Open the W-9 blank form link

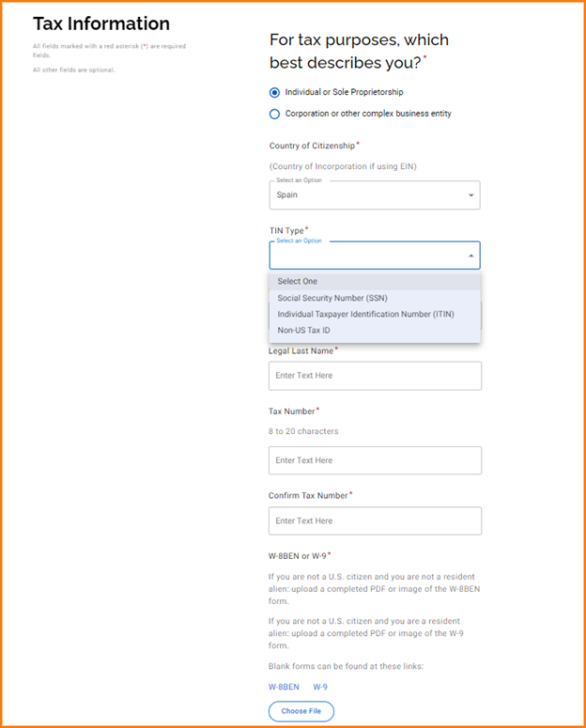[320, 687]
